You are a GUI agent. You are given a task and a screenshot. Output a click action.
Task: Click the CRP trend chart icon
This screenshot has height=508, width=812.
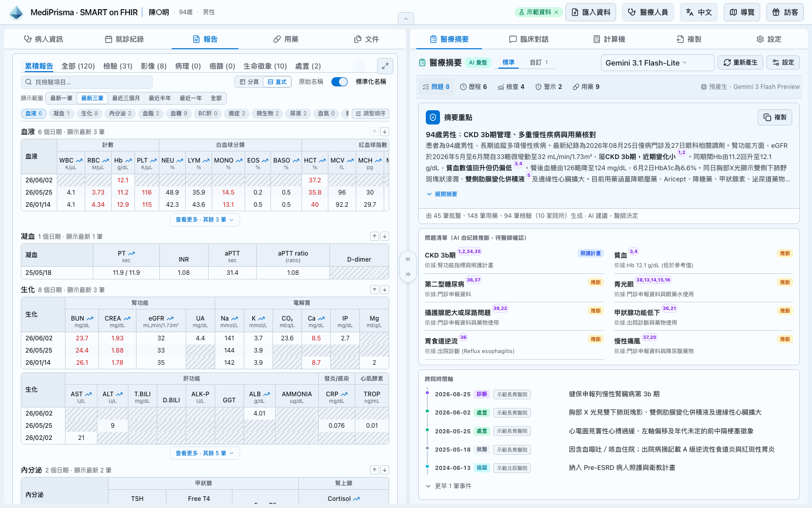[x=345, y=394]
